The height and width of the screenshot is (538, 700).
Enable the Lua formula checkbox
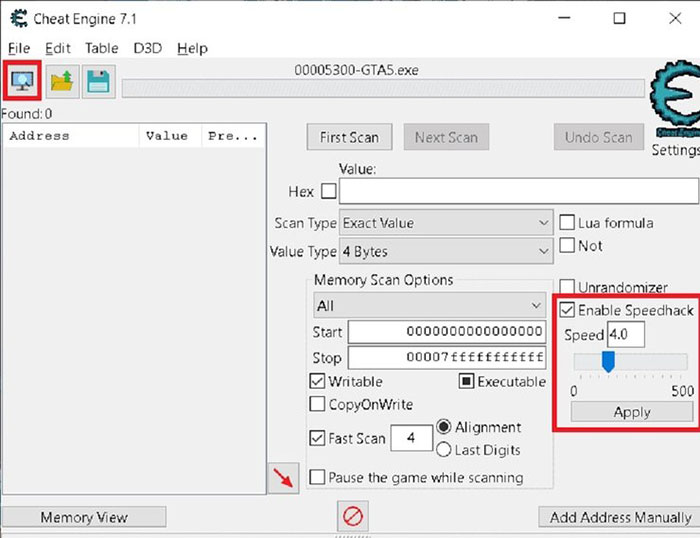(x=567, y=222)
